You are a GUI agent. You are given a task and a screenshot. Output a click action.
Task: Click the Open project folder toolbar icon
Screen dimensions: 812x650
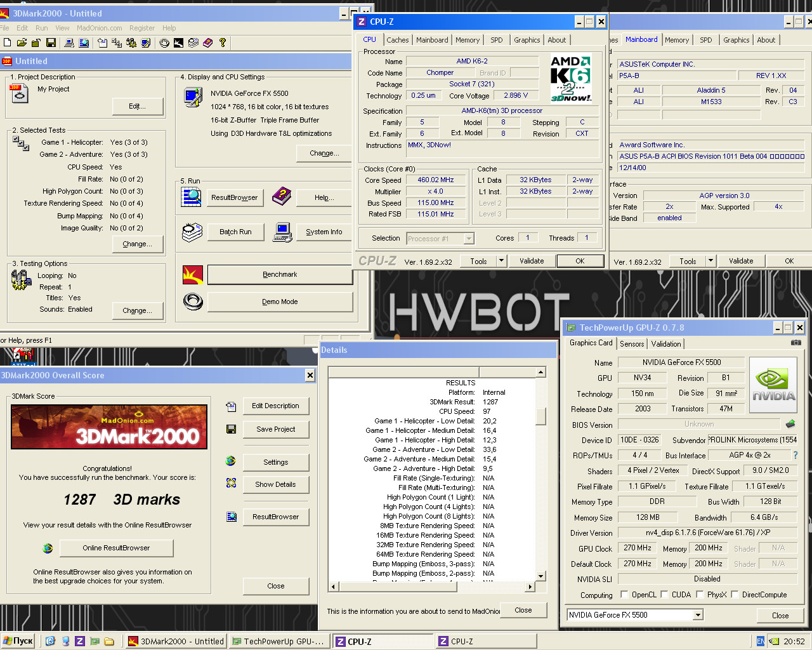coord(22,43)
